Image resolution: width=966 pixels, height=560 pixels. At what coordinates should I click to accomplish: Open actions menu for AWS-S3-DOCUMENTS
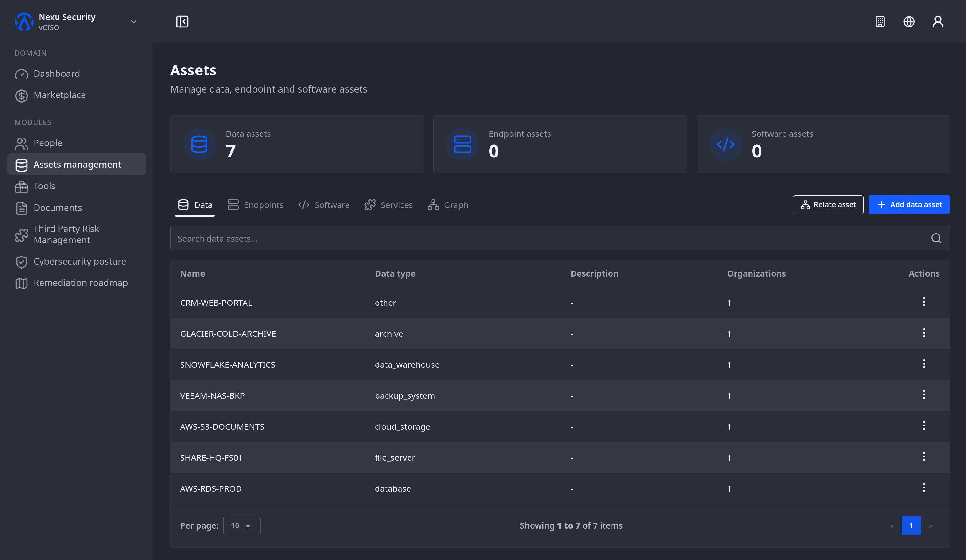point(924,426)
